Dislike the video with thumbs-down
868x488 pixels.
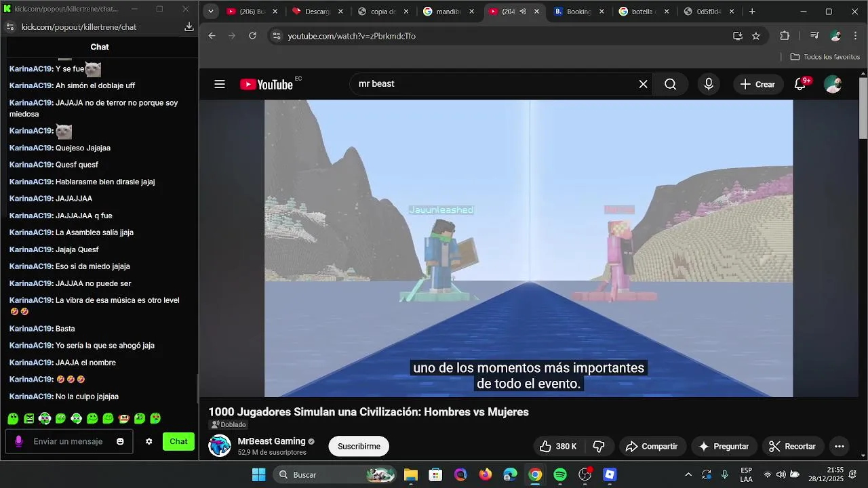(x=599, y=446)
